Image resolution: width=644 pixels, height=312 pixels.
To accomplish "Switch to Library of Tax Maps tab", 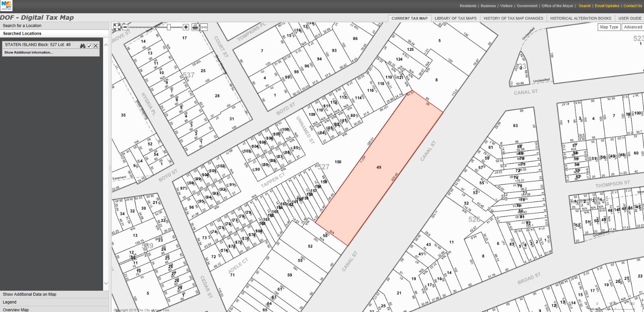I will pyautogui.click(x=455, y=18).
